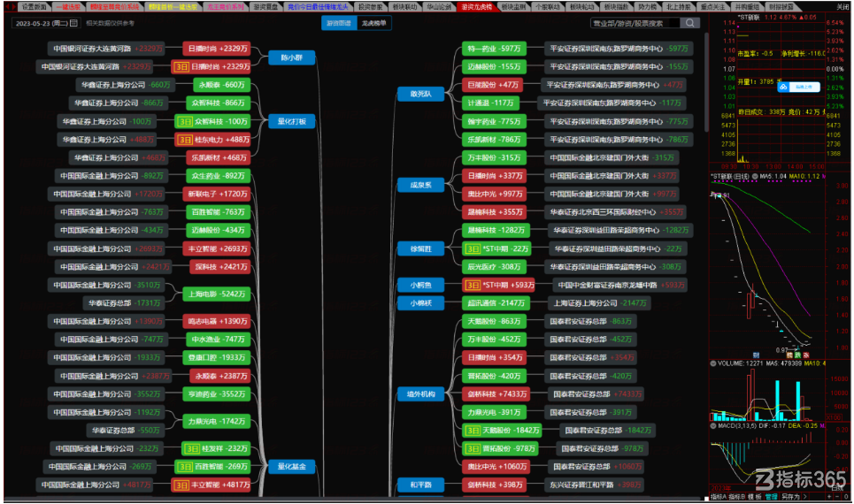Viewport: 854px width, 504px height.
Task: Select the 小棉袄 trader node
Action: (x=420, y=303)
